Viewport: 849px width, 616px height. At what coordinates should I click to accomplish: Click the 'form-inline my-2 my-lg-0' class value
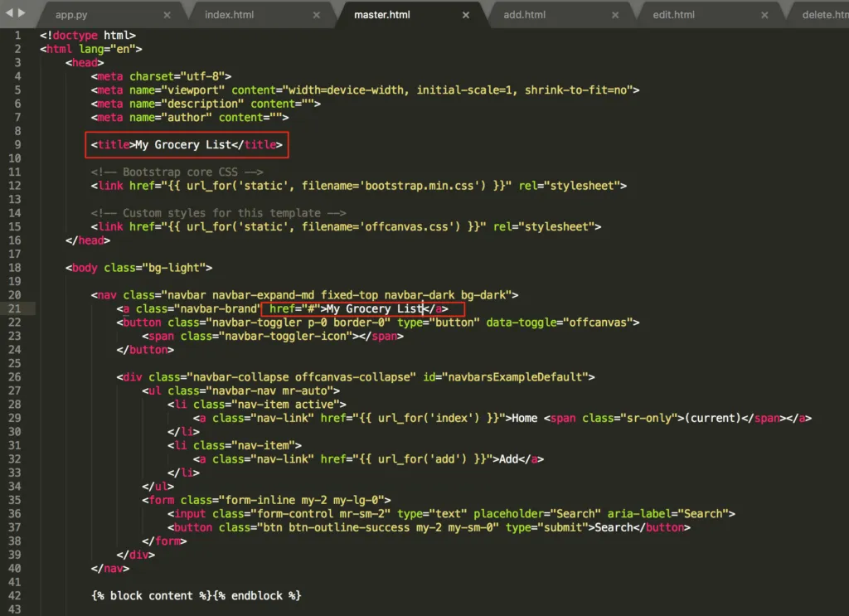(x=302, y=500)
